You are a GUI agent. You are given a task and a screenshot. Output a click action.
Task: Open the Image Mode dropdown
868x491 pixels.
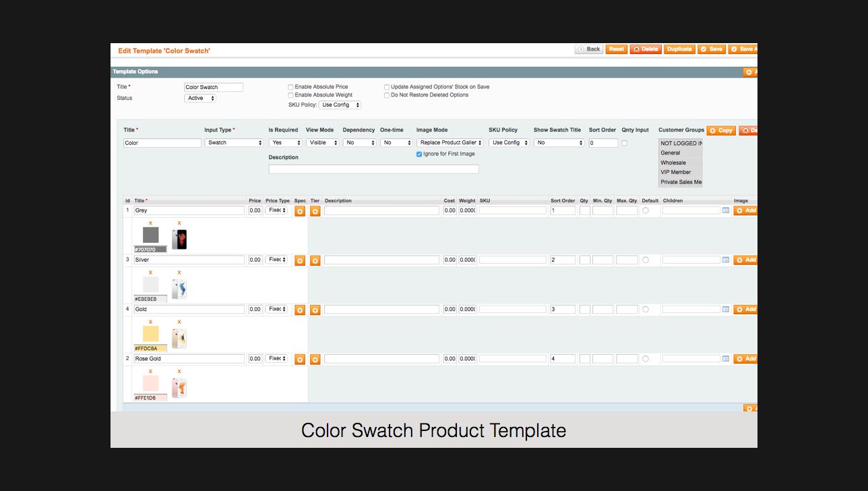[x=449, y=143]
